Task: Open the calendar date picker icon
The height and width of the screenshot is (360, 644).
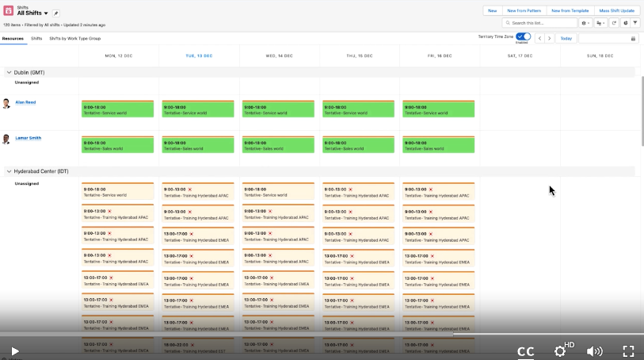Action: pos(633,39)
